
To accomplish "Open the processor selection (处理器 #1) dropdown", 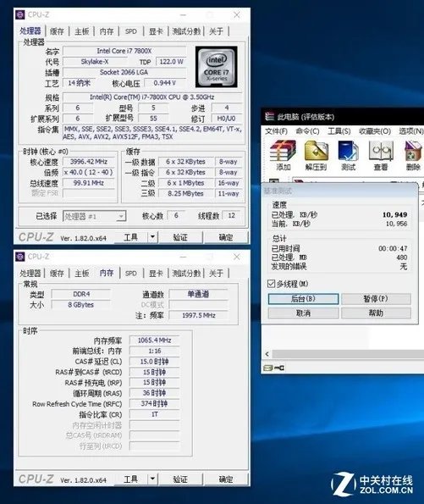I will pyautogui.click(x=121, y=216).
